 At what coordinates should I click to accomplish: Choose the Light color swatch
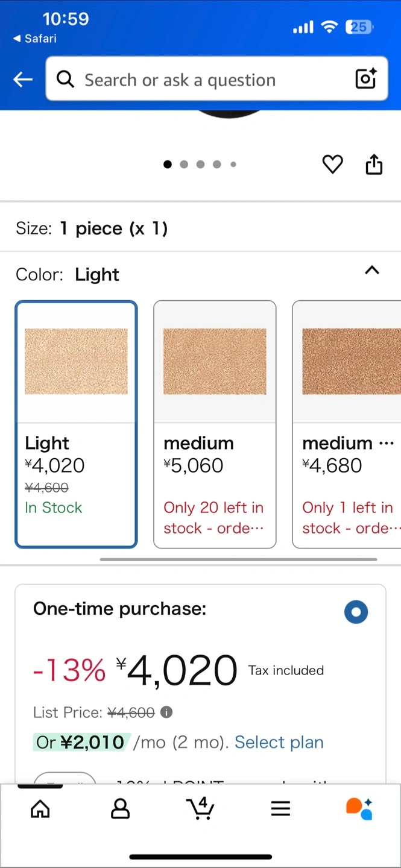click(76, 424)
